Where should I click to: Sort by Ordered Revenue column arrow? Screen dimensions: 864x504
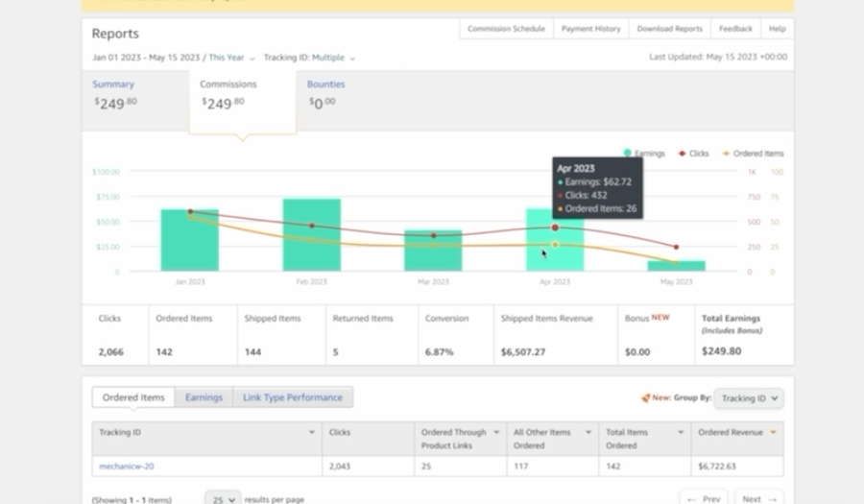(773, 432)
